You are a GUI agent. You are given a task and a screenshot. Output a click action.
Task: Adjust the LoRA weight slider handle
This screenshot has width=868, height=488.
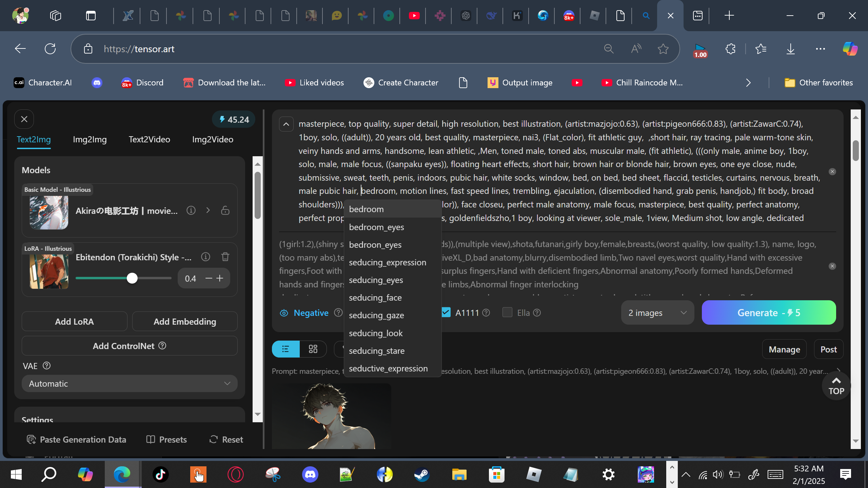tap(132, 278)
